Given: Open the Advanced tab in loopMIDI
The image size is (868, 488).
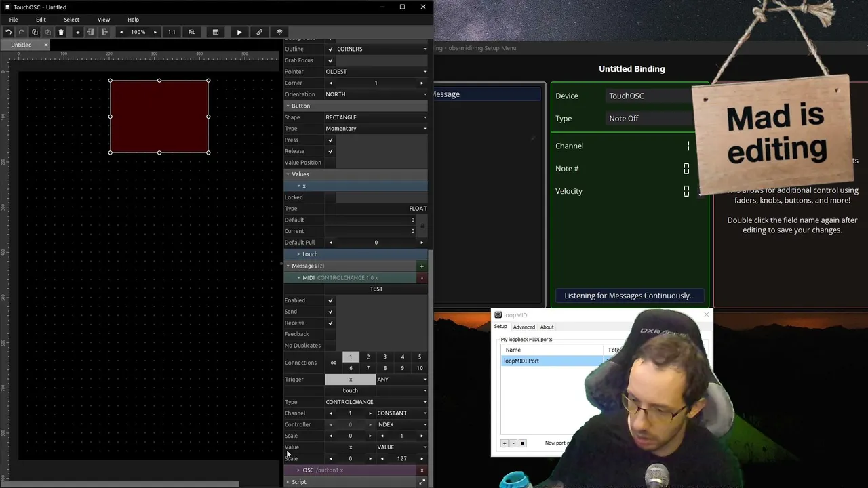Looking at the screenshot, I should (x=524, y=327).
